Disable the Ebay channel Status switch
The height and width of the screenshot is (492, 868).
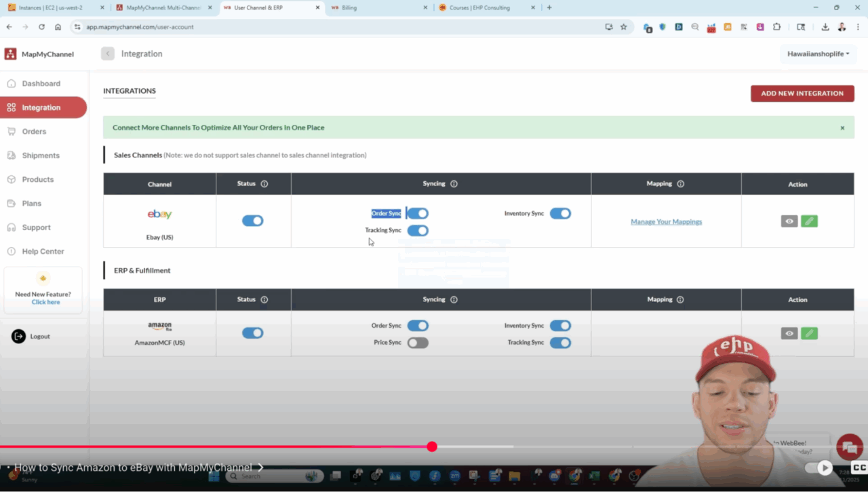click(x=252, y=221)
